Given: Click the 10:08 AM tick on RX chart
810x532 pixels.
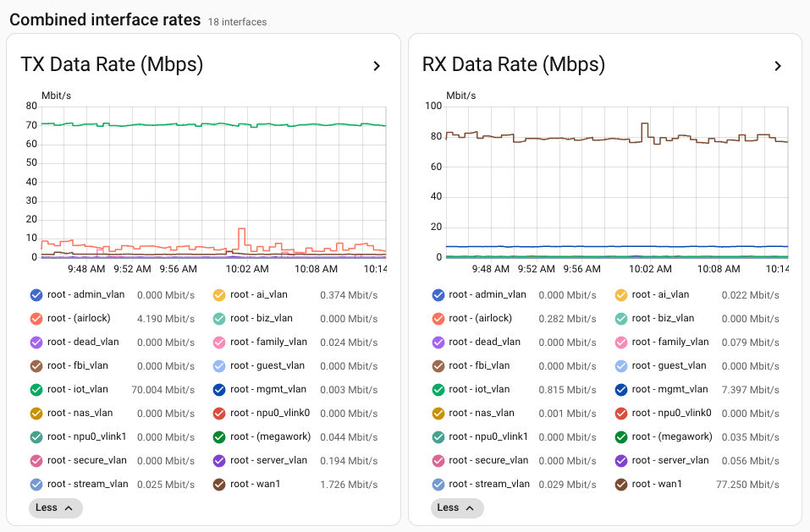Looking at the screenshot, I should pos(719,269).
